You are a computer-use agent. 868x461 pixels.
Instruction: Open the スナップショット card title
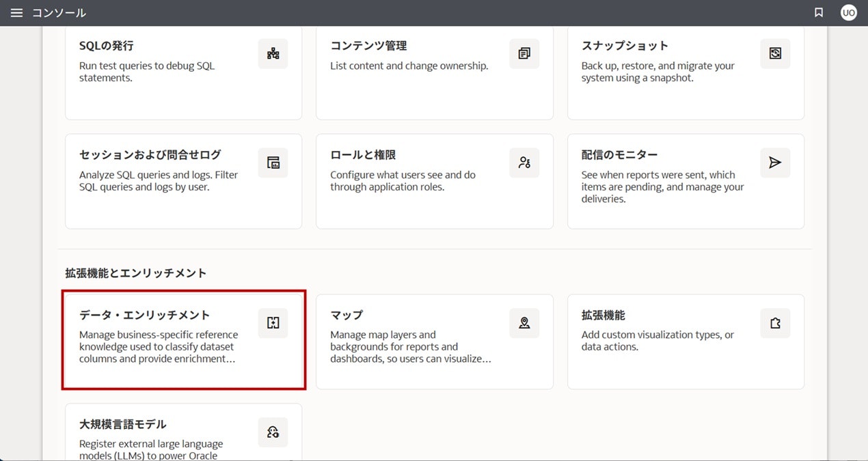pos(625,46)
